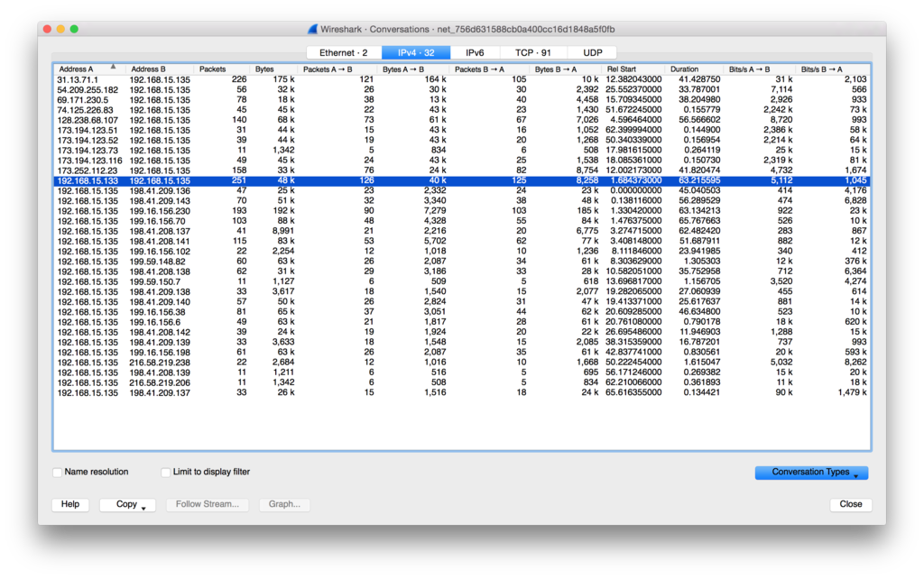This screenshot has width=924, height=579.
Task: Select row with Address B 216.58.219.206
Action: point(462,382)
